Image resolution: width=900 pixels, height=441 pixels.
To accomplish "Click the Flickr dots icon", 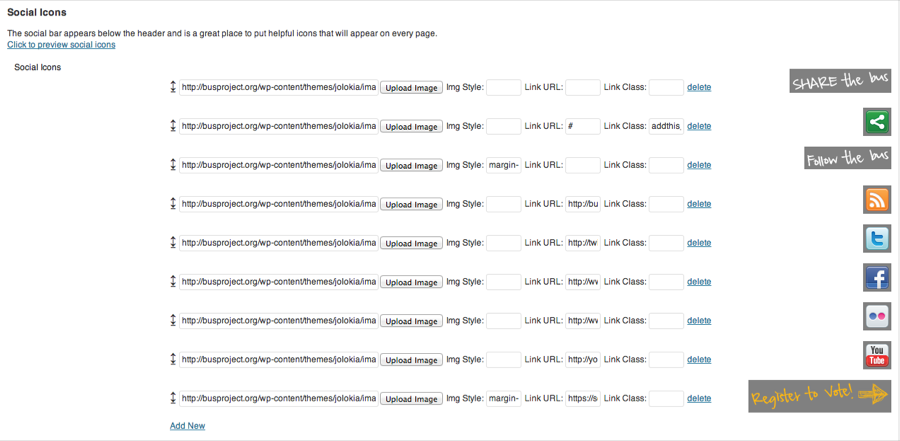I will coord(877,316).
